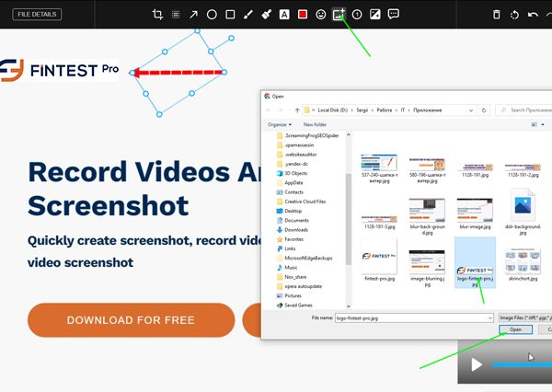Select the fintest-pro.jpg thumbnail
Image resolution: width=552 pixels, height=392 pixels.
point(379,264)
